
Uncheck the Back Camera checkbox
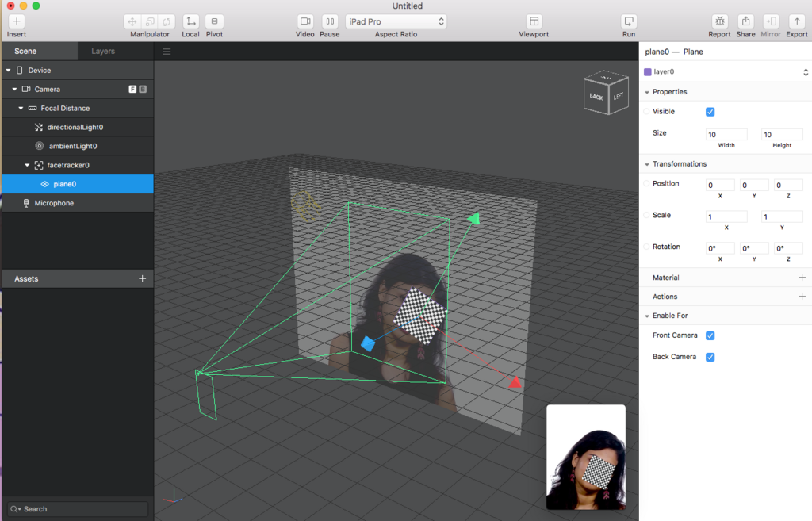pos(710,357)
